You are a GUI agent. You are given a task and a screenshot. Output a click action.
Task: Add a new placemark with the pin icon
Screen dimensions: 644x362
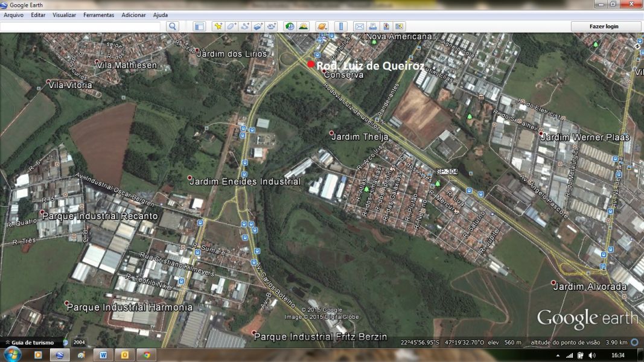(x=218, y=27)
